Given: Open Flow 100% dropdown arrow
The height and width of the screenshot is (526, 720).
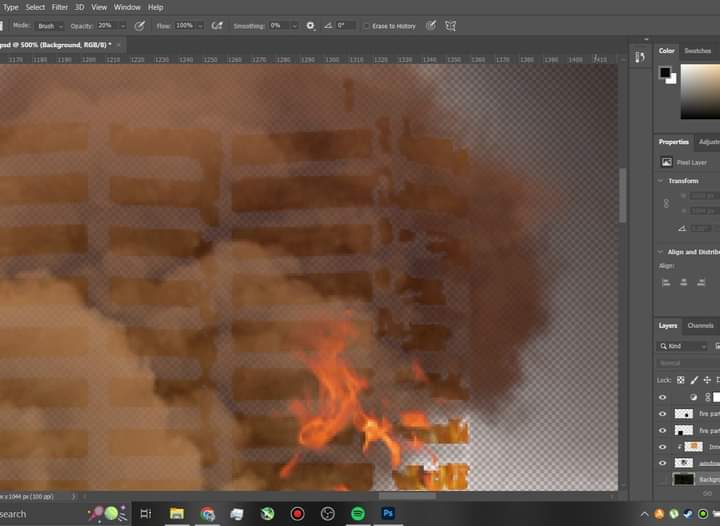Looking at the screenshot, I should pos(200,26).
